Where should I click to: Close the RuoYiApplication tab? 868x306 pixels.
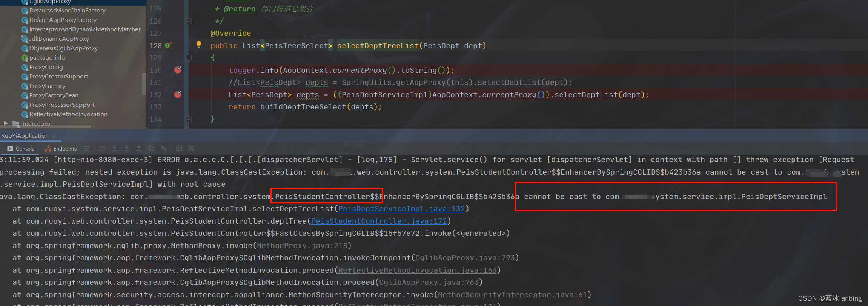[54, 136]
